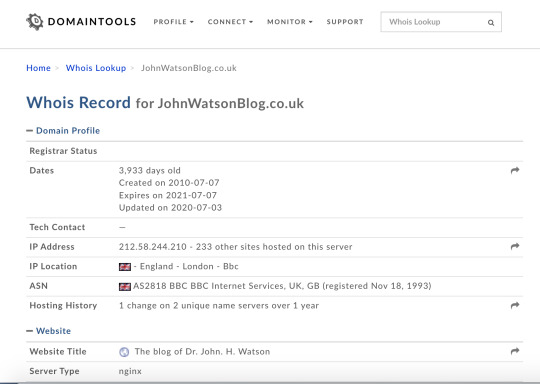Click the Registrar Status label
This screenshot has width=540, height=384.
[x=63, y=151]
